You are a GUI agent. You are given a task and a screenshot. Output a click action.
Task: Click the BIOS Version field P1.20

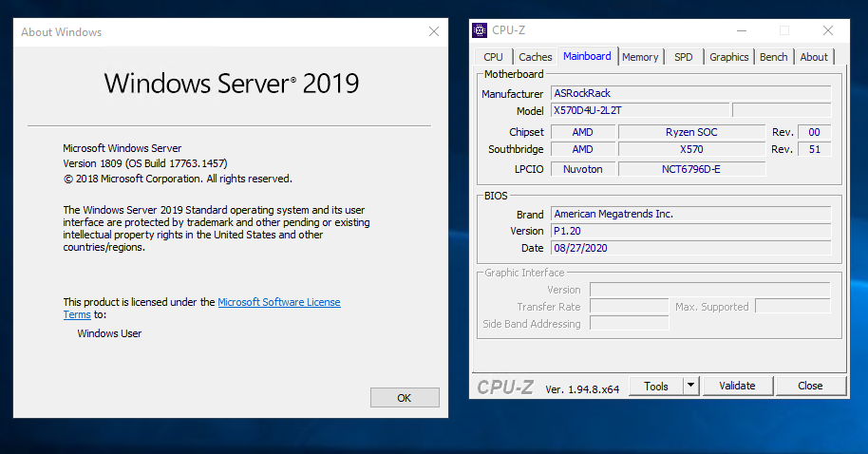pyautogui.click(x=689, y=231)
